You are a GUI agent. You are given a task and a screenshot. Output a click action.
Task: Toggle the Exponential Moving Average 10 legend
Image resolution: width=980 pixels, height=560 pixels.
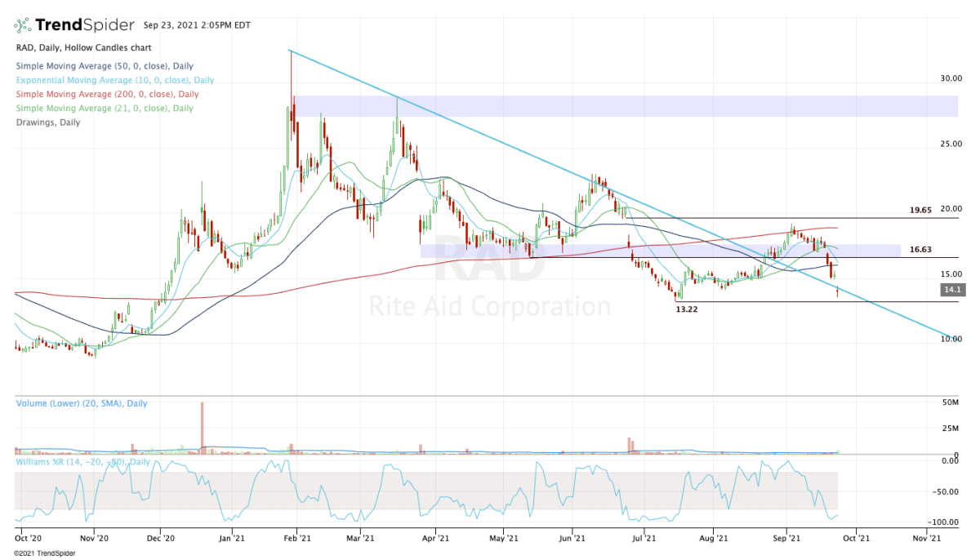click(114, 80)
